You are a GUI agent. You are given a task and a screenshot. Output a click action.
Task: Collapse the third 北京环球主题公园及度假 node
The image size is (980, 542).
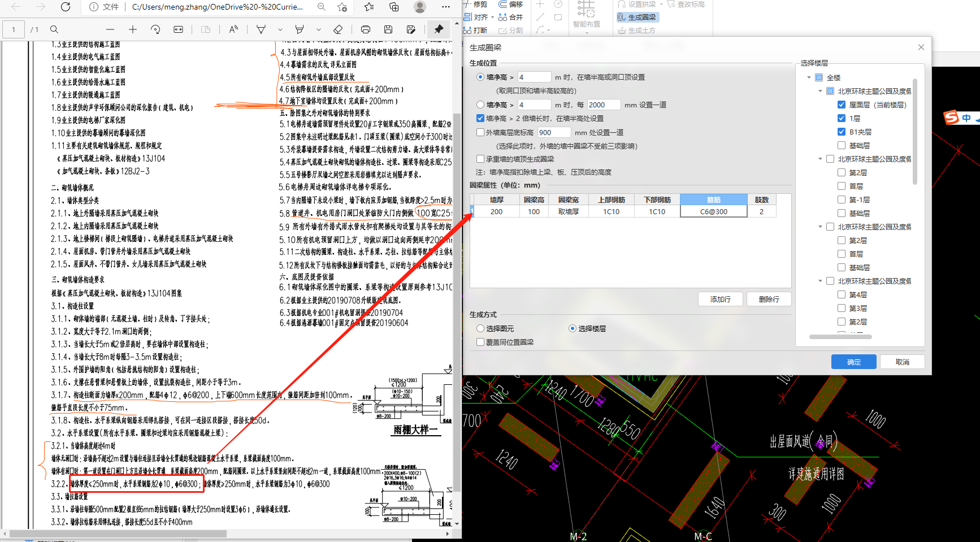tap(820, 227)
